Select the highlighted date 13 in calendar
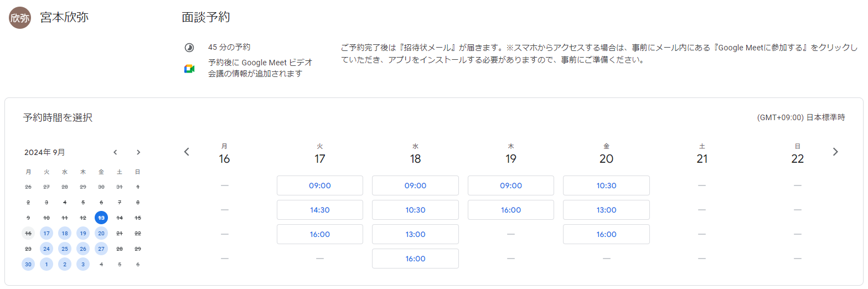The height and width of the screenshot is (289, 868). point(101,218)
